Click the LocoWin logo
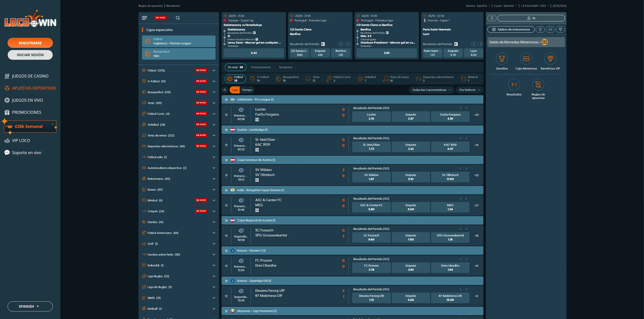This screenshot has height=319, width=644. pyautogui.click(x=30, y=19)
